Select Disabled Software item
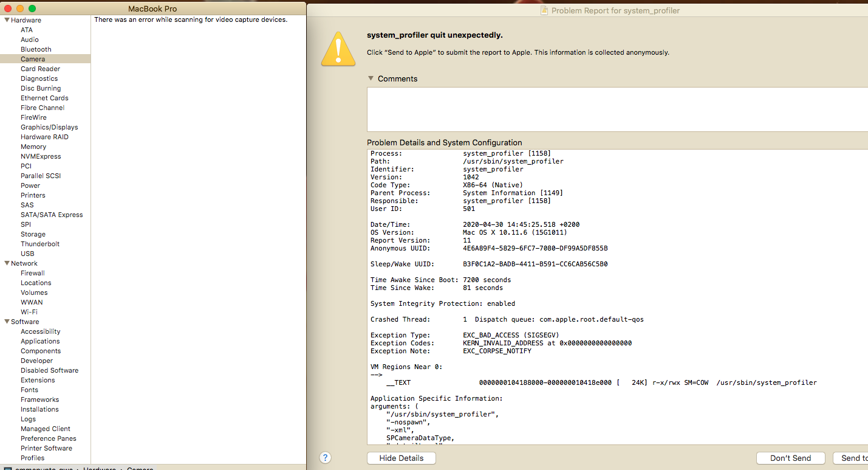Viewport: 868px width, 470px height. click(49, 370)
